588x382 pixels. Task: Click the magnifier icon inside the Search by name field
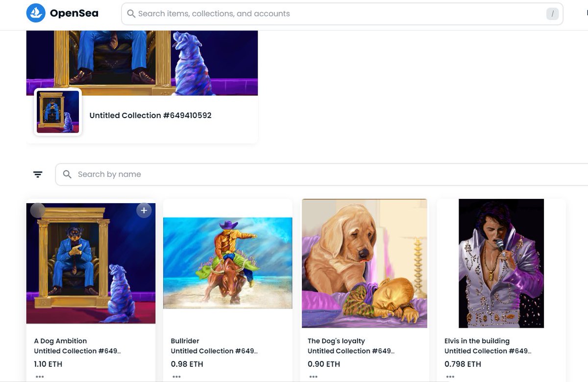pyautogui.click(x=67, y=174)
